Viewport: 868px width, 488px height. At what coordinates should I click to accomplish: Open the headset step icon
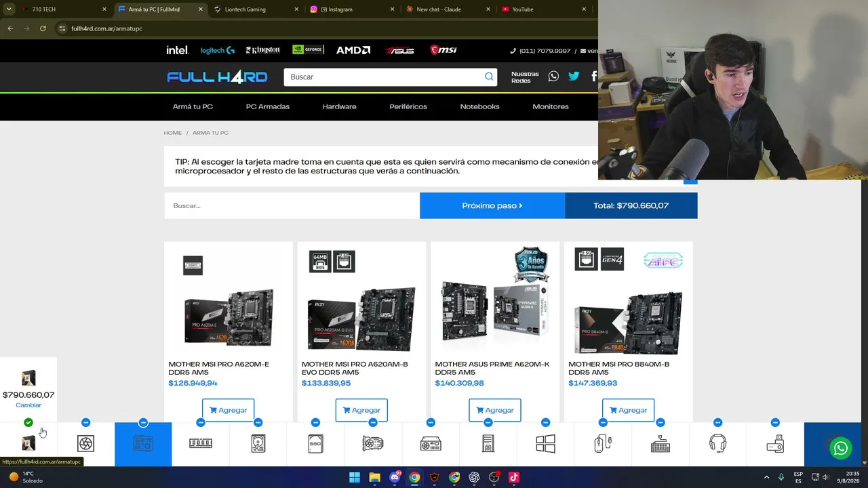pyautogui.click(x=717, y=443)
